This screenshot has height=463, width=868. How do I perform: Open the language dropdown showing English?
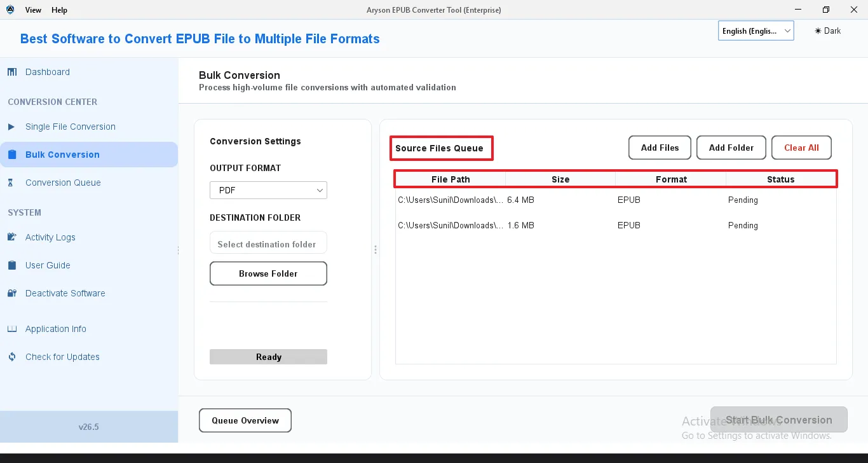756,31
